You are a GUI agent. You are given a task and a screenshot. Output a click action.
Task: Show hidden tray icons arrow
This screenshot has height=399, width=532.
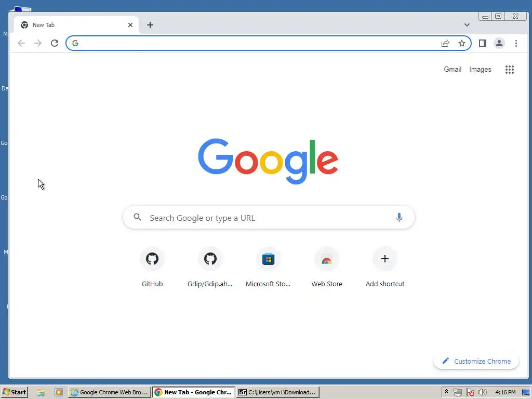(446, 392)
